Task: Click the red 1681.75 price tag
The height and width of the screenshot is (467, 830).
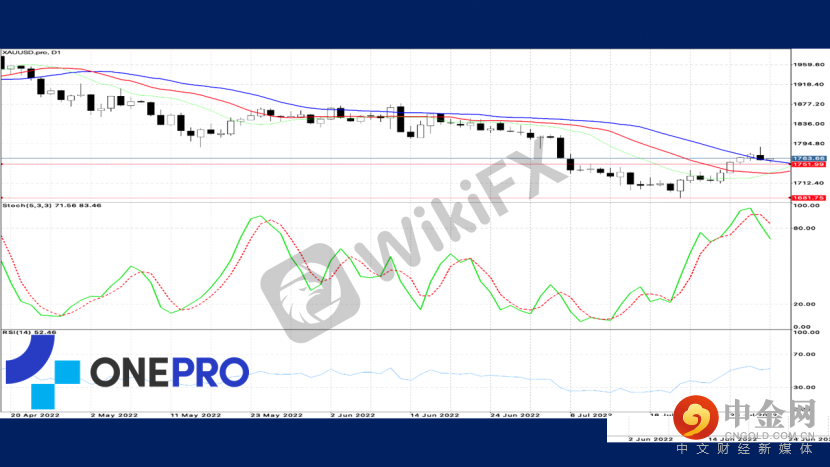Action: coord(809,198)
